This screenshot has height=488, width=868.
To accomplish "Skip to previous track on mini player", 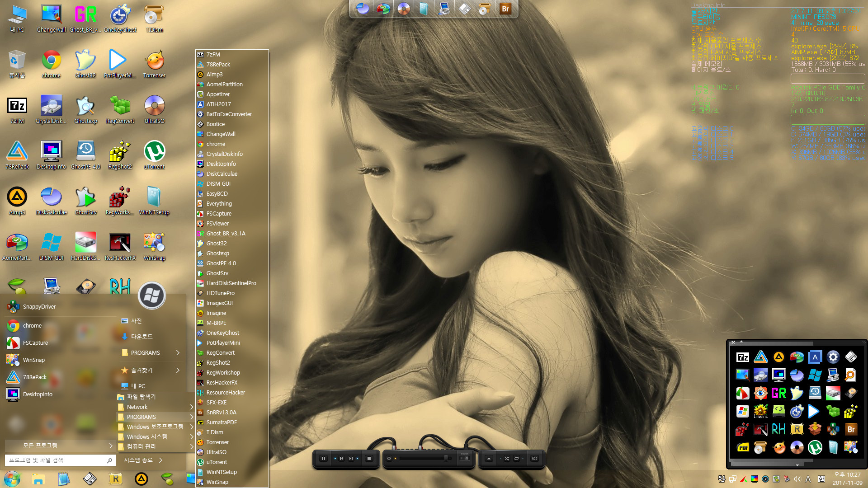I will tap(341, 458).
